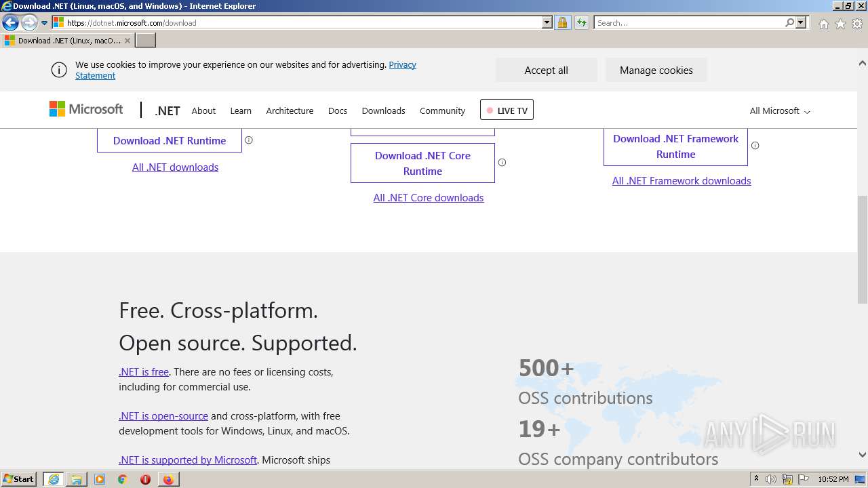Screen dimensions: 868x488
Task: Click Download .NET Core Runtime button
Action: pyautogui.click(x=422, y=163)
